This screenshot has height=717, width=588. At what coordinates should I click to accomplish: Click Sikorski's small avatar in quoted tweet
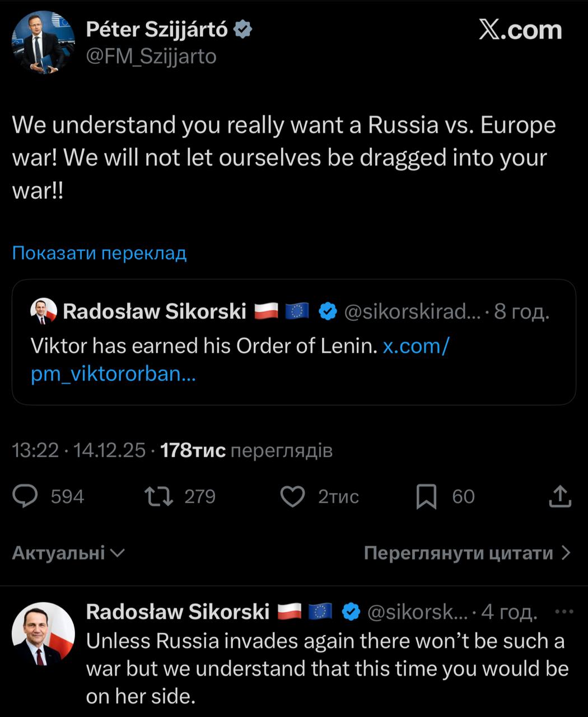44,311
